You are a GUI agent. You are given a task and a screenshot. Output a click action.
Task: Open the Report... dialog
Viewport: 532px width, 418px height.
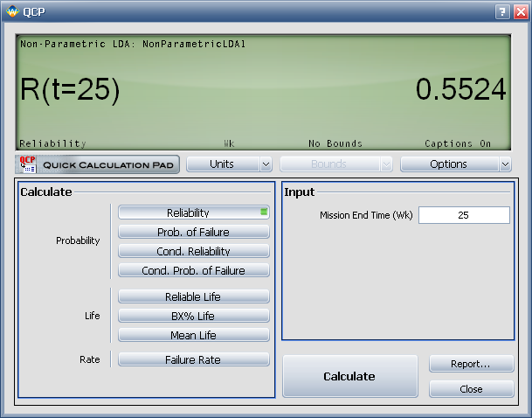click(x=471, y=365)
